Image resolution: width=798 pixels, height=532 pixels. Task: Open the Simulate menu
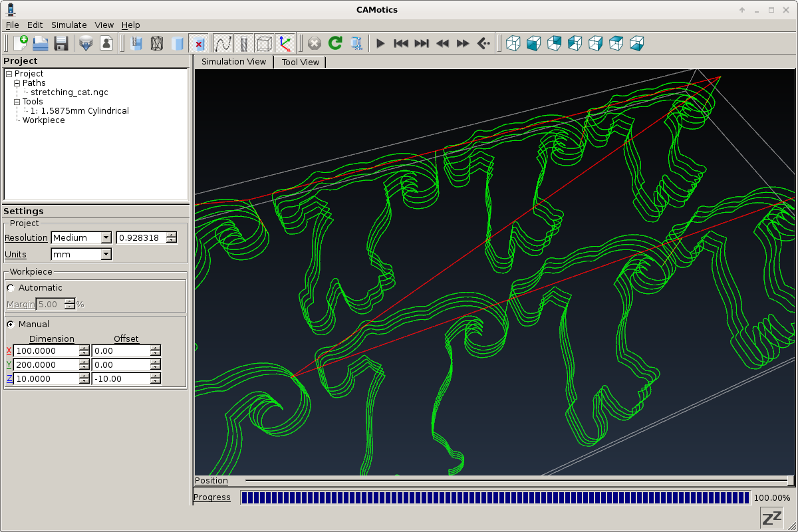(68, 25)
